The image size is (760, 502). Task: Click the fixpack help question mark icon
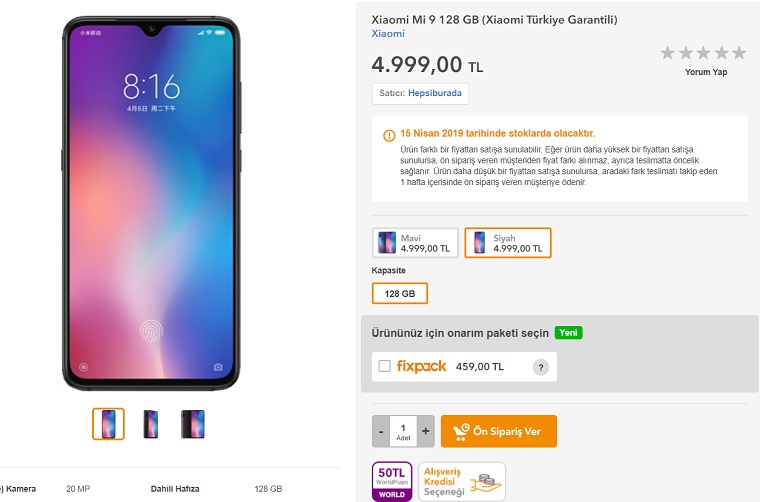point(541,367)
